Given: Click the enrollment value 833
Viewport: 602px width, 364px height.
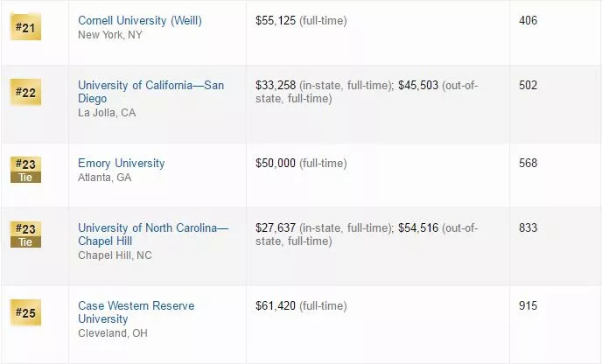Looking at the screenshot, I should tap(528, 227).
